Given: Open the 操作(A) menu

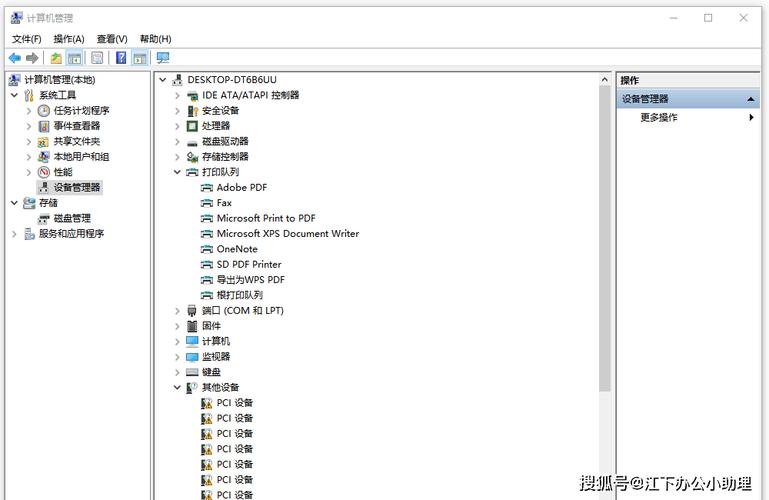Looking at the screenshot, I should click(69, 39).
